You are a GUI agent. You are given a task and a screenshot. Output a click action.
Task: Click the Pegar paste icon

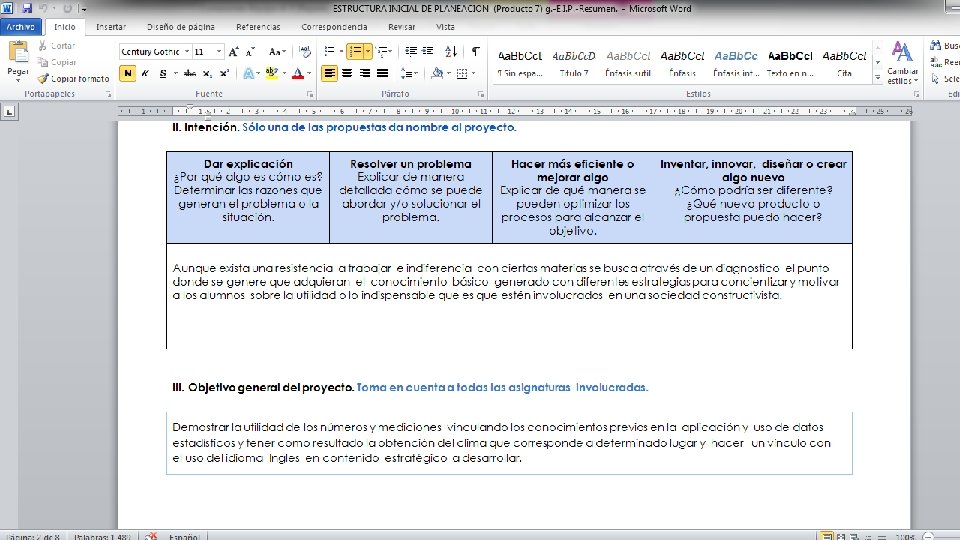coord(18,53)
